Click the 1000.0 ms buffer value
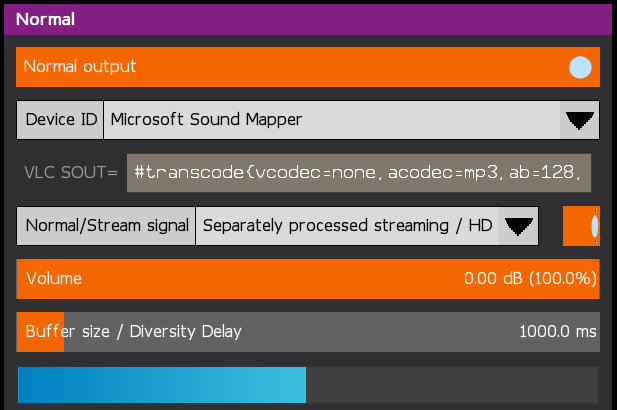 tap(557, 332)
